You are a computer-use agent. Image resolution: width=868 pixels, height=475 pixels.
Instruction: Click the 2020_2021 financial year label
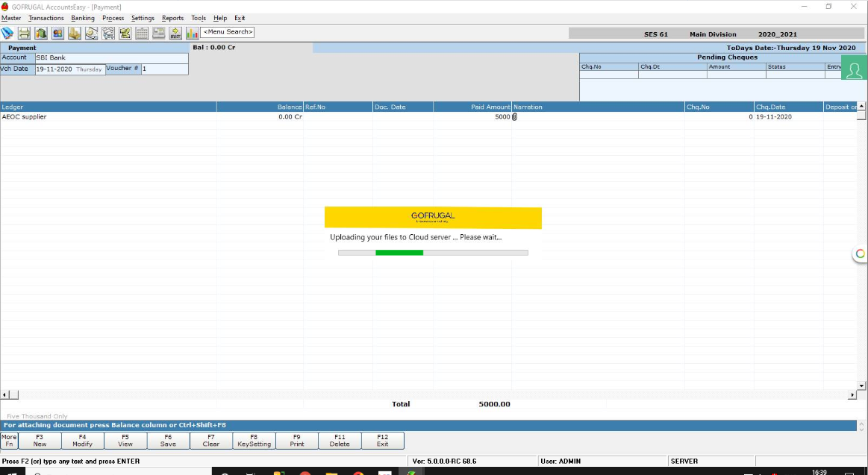(777, 34)
